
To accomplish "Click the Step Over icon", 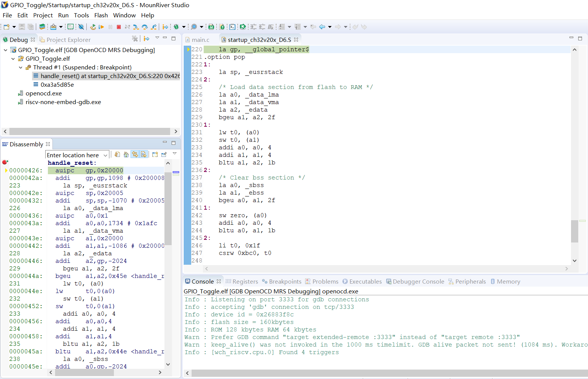I will point(144,27).
